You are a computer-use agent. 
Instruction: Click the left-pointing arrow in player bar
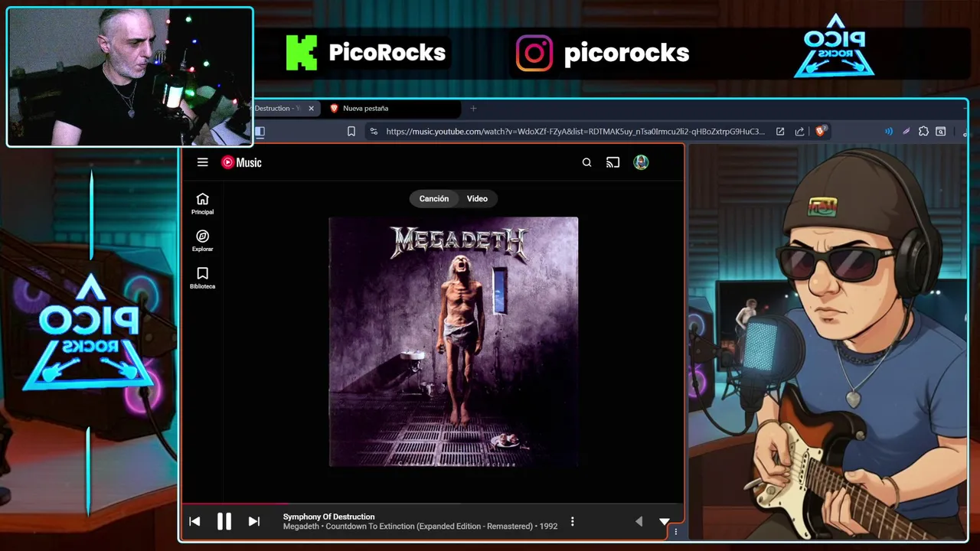coord(639,521)
